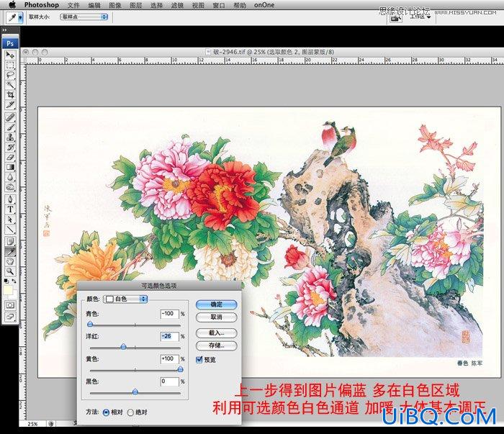
Task: Select the Zoom tool
Action: click(x=10, y=271)
